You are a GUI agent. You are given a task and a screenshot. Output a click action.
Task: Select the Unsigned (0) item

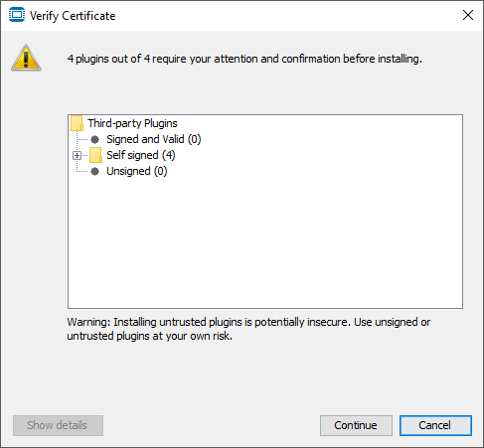137,171
